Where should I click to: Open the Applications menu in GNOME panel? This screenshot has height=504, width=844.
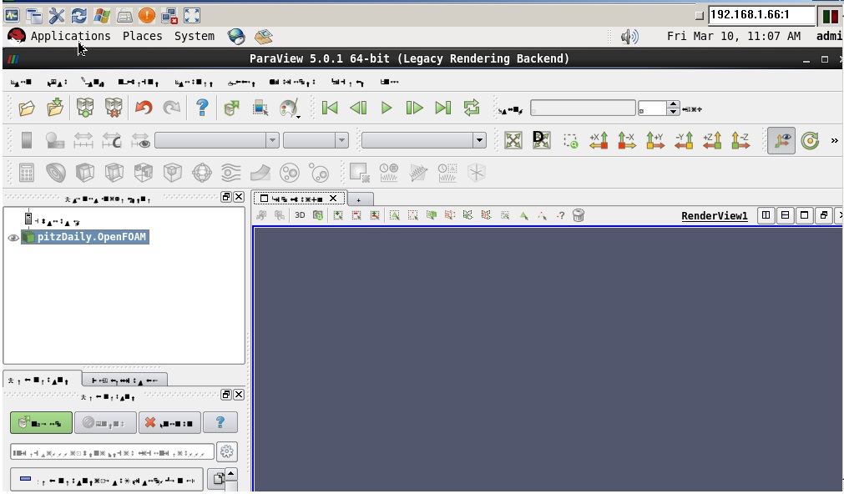[x=70, y=36]
